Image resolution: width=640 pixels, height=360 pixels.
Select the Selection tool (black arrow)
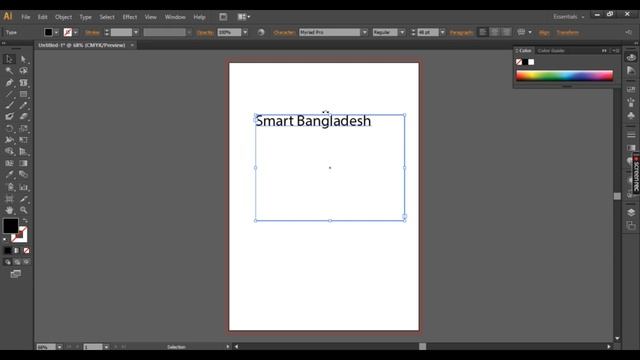pos(9,59)
